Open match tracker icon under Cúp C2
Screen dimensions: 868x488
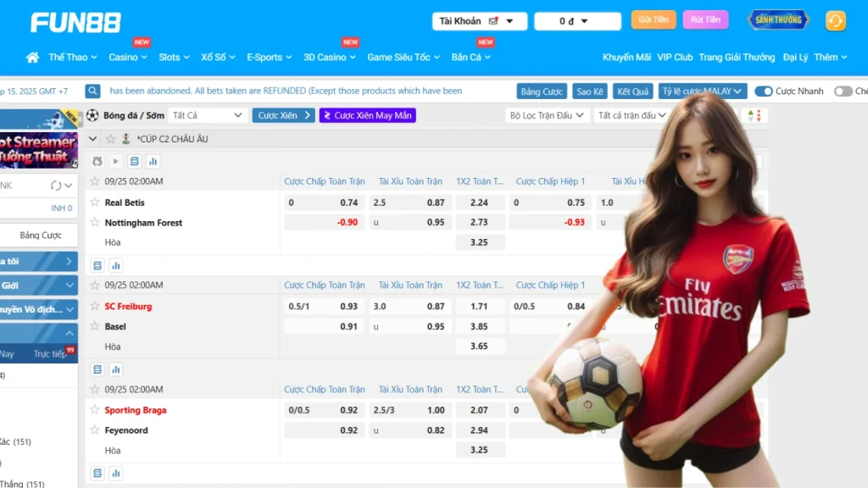[x=97, y=161]
